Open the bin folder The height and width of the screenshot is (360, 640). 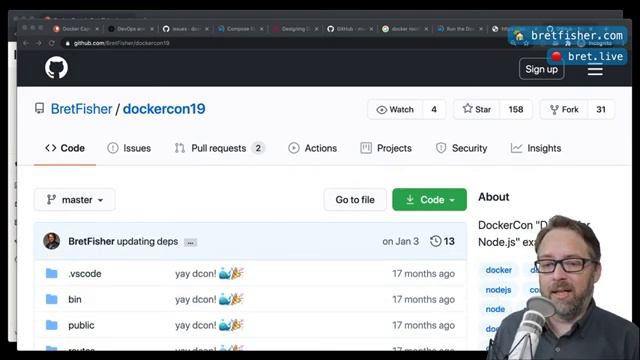[75, 300]
